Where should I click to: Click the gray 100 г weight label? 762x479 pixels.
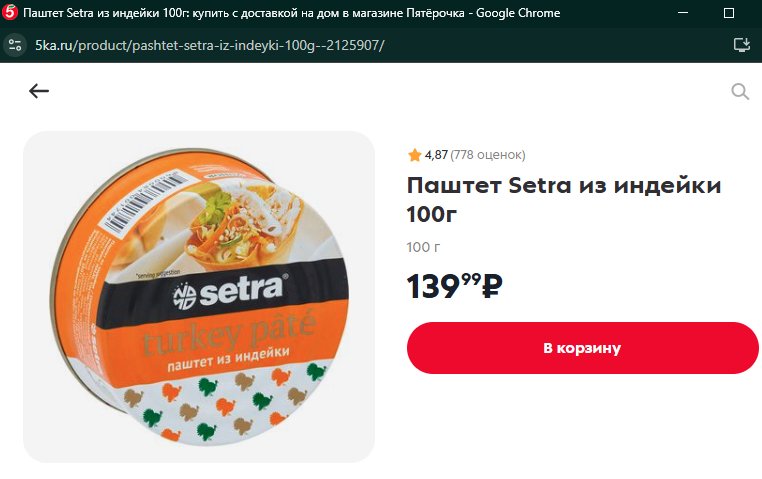pos(423,247)
